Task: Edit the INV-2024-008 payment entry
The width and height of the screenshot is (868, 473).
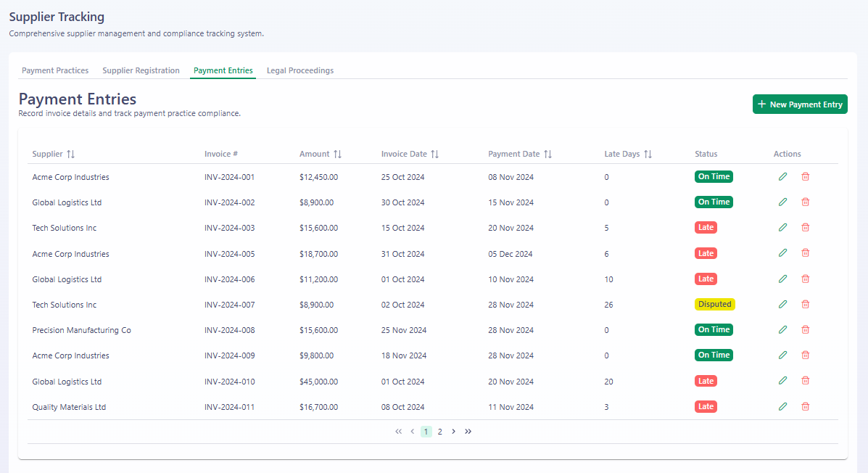Action: (782, 330)
